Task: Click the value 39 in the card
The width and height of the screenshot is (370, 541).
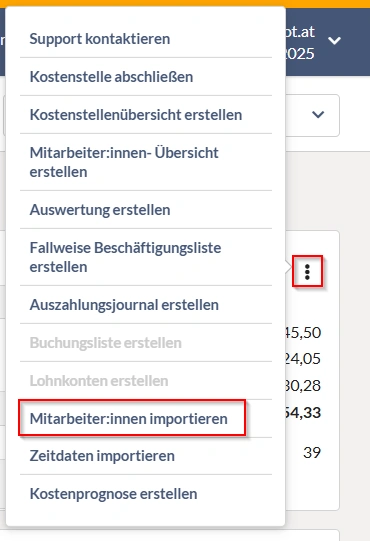Action: [x=312, y=452]
